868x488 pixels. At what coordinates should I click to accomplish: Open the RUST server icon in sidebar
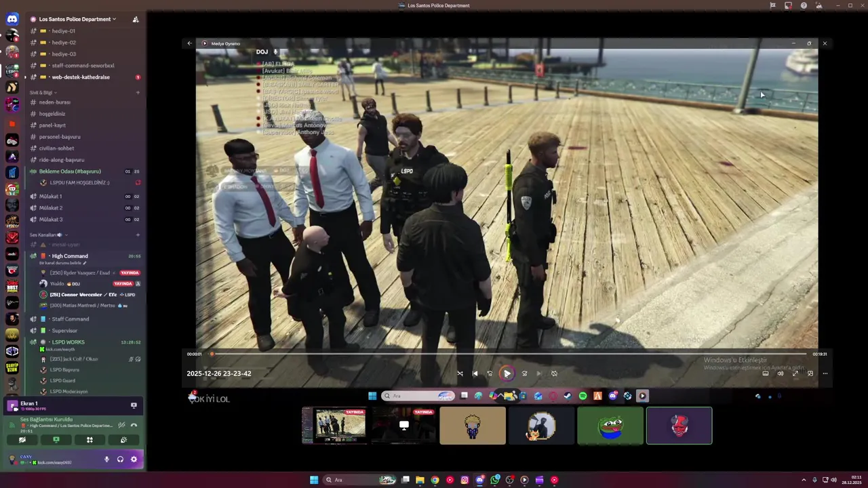(12, 287)
